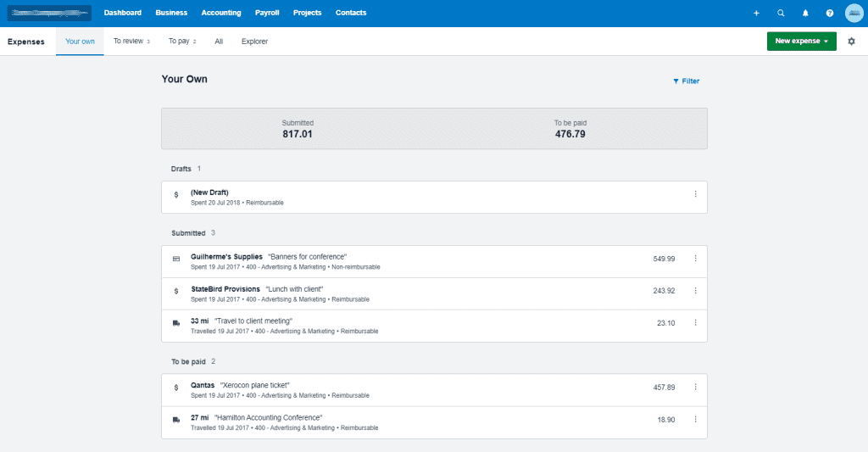Click the To be paid total 476.79
The width and height of the screenshot is (868, 452).
(x=570, y=134)
